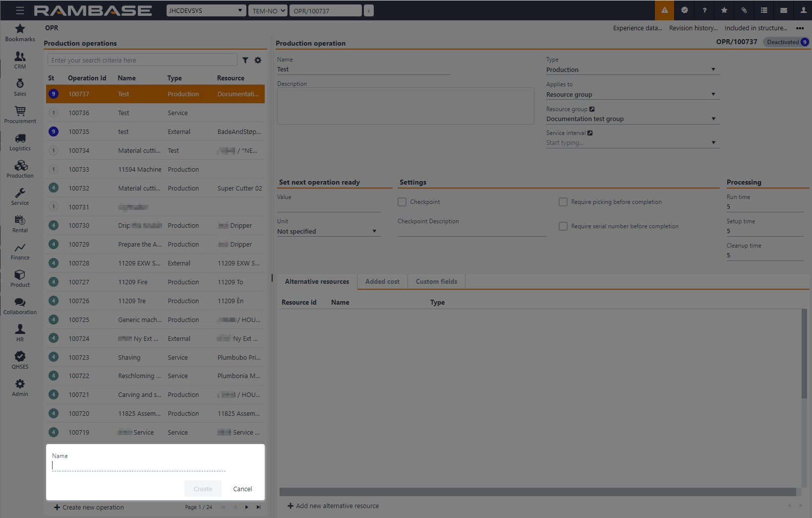Click the Name field in popup
Image resolution: width=812 pixels, height=518 pixels.
tap(139, 465)
